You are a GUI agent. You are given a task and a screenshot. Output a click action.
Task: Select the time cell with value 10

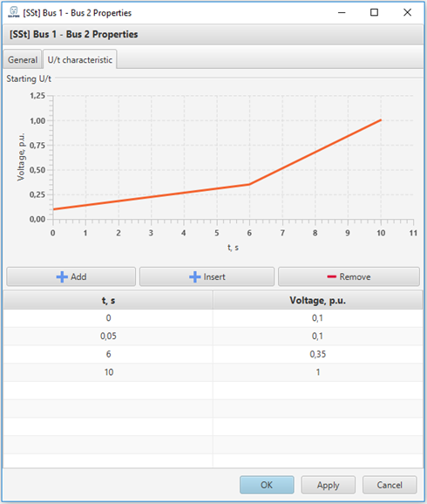108,372
